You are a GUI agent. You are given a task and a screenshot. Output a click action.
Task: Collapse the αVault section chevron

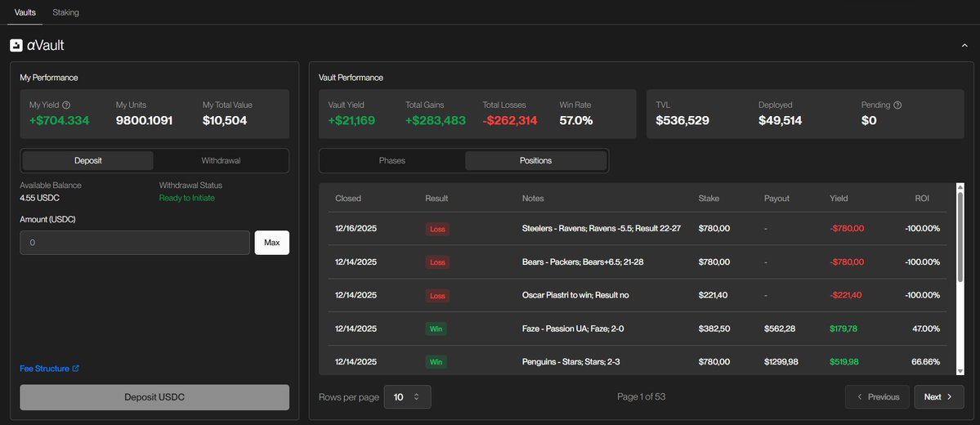[x=964, y=45]
